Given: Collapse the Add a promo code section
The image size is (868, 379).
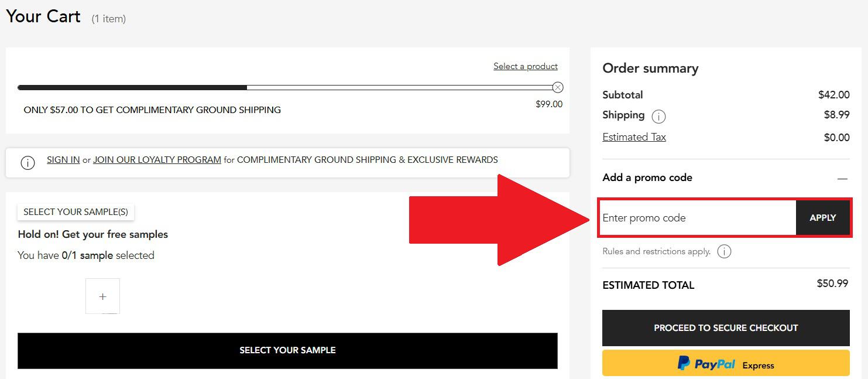Looking at the screenshot, I should (842, 178).
